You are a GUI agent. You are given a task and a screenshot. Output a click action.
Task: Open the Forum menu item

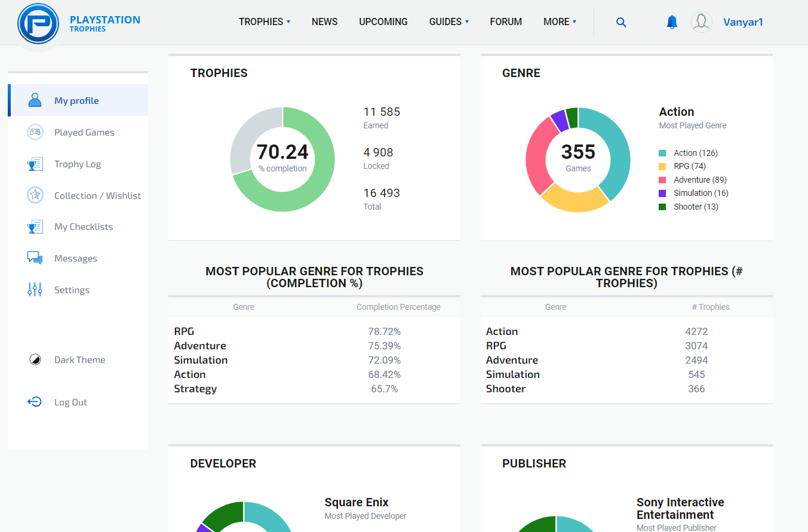506,22
